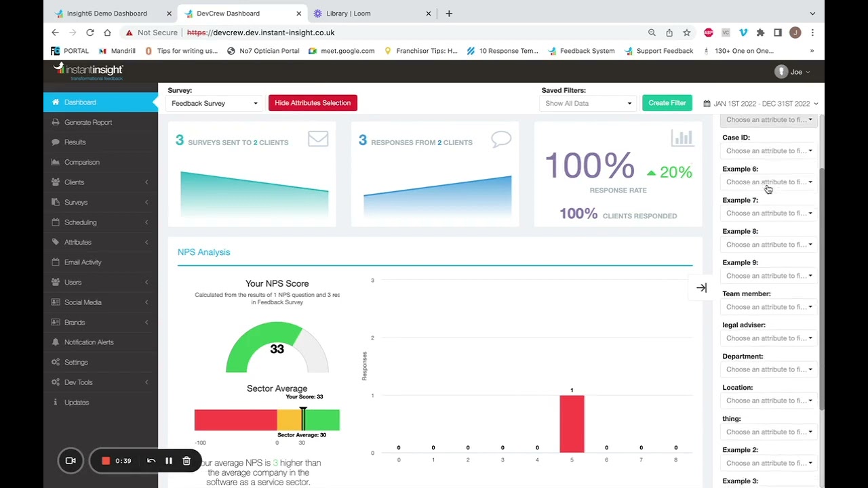Open the Feedback Survey dropdown
The image size is (868, 488).
(214, 103)
